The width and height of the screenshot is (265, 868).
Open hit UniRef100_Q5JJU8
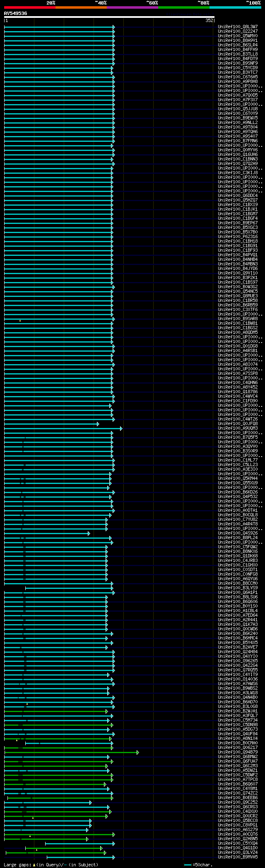pos(238,109)
